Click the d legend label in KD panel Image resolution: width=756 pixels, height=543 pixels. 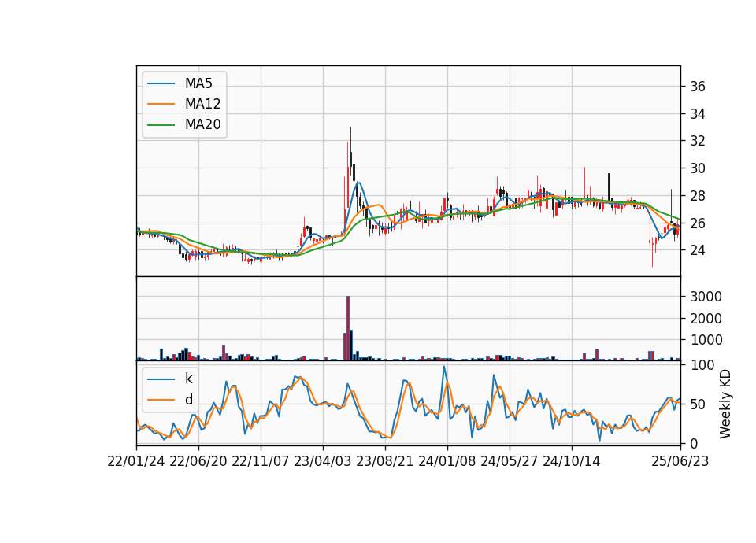click(188, 400)
